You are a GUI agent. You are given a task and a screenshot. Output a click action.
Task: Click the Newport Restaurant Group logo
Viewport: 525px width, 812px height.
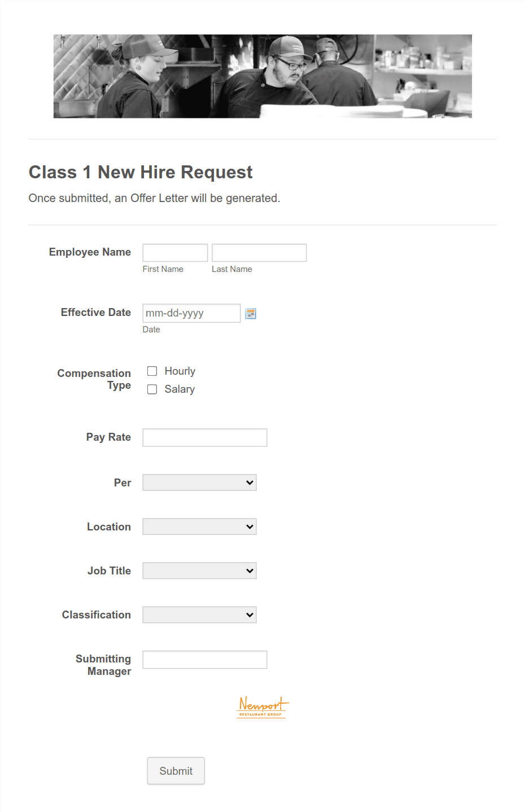[262, 706]
